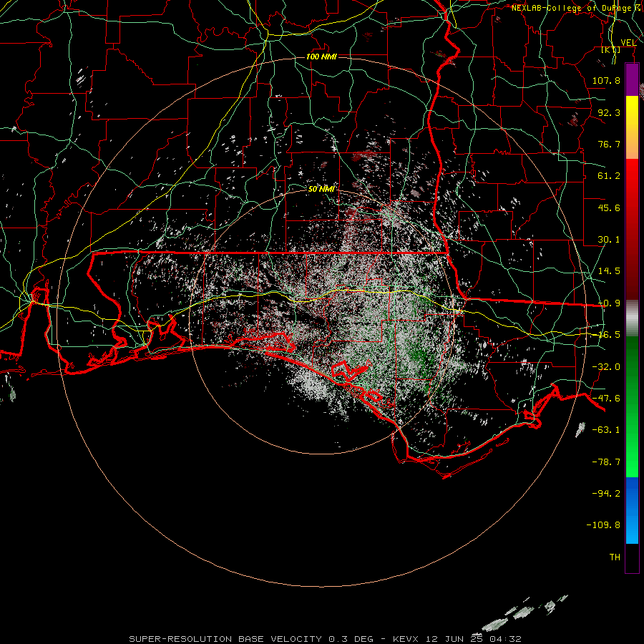This screenshot has width=644, height=644.
Task: Select the 76.7 value on the velocity scale
Action: click(x=609, y=144)
